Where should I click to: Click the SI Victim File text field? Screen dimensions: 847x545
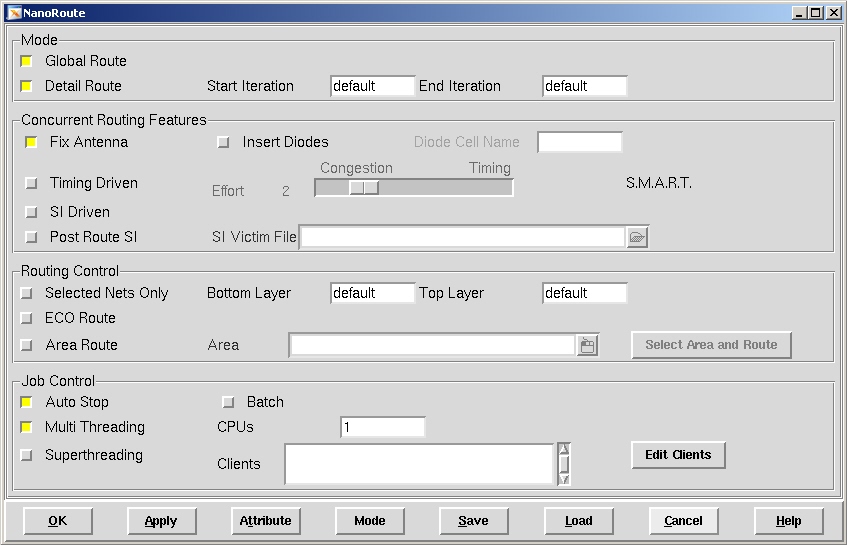(x=463, y=237)
